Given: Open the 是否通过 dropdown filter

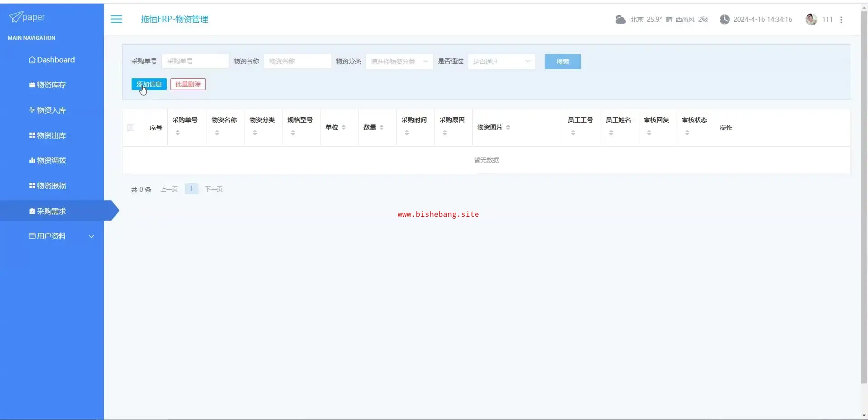Looking at the screenshot, I should pyautogui.click(x=501, y=62).
